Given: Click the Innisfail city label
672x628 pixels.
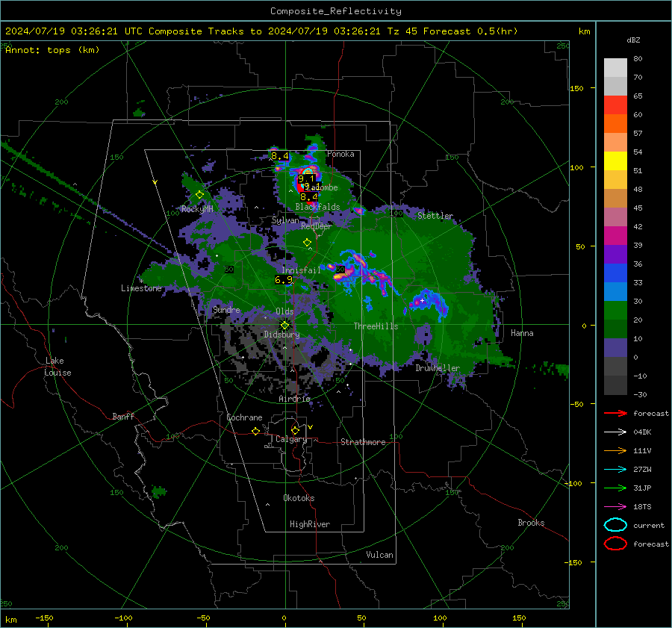Looking at the screenshot, I should click(301, 270).
